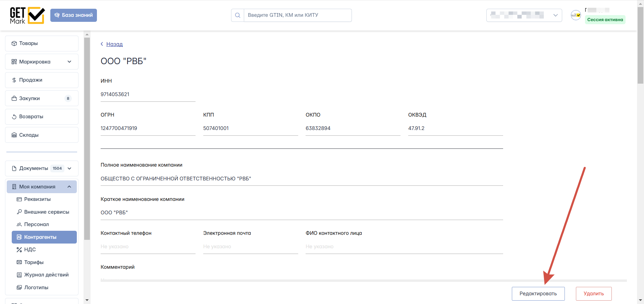Screen dimensions: 644x304
Task: Click the Склады warehouse icon
Action: (14, 135)
